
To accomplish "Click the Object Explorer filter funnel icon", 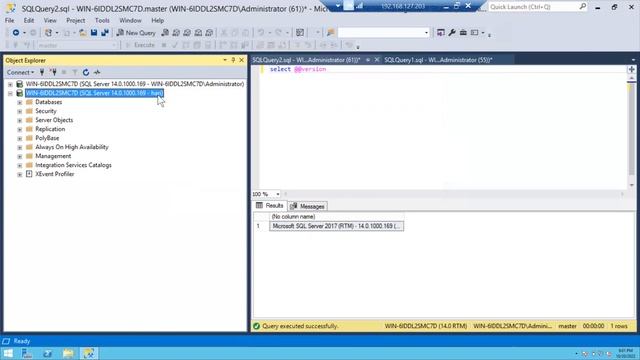I will point(75,72).
